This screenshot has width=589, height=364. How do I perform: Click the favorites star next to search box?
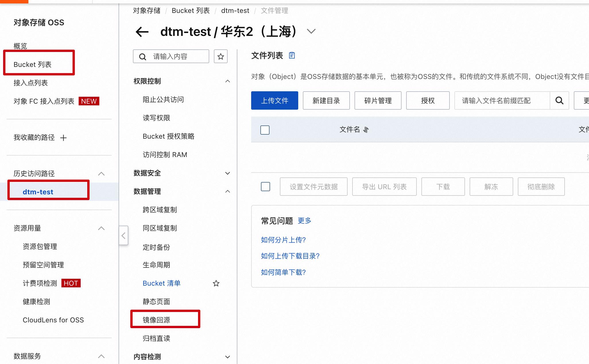pyautogui.click(x=220, y=57)
